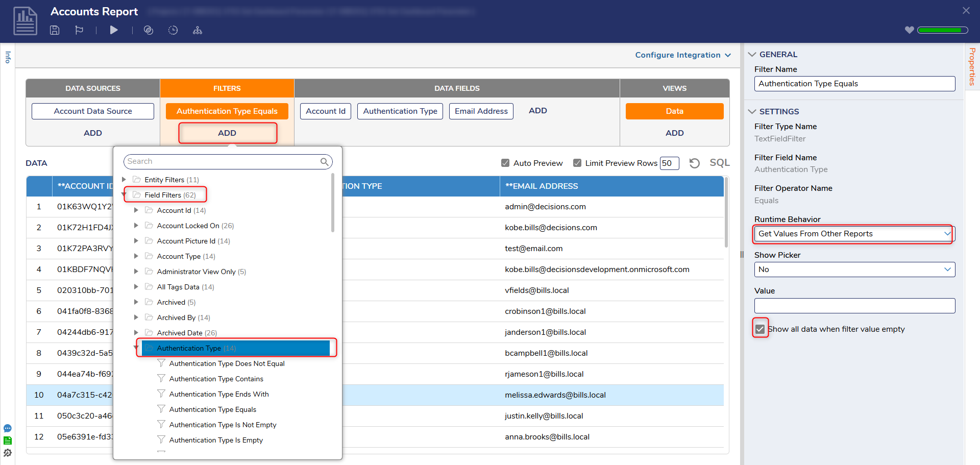Image resolution: width=980 pixels, height=465 pixels.
Task: Click the wrench and gear settings icon
Action: [8, 453]
